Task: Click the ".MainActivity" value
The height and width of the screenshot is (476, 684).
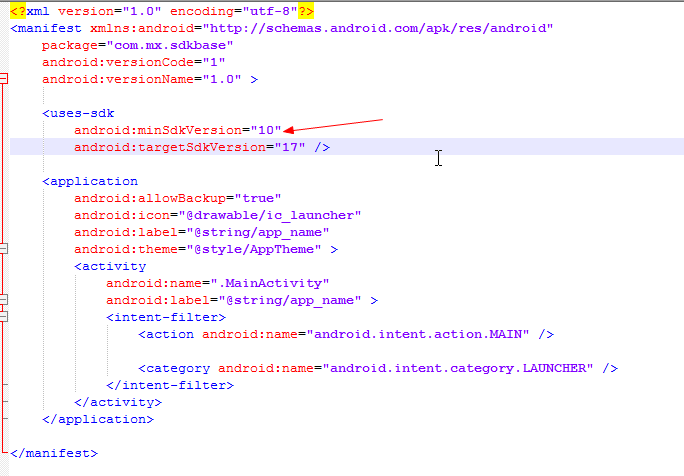Action: (270, 284)
